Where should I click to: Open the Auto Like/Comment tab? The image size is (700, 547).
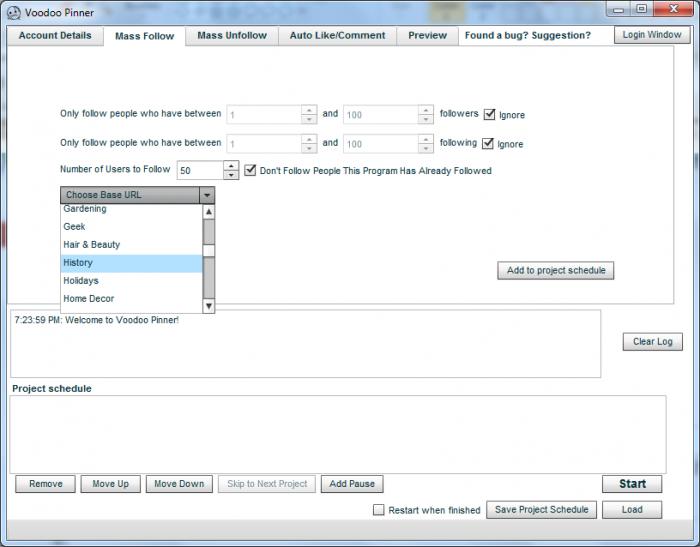point(337,36)
